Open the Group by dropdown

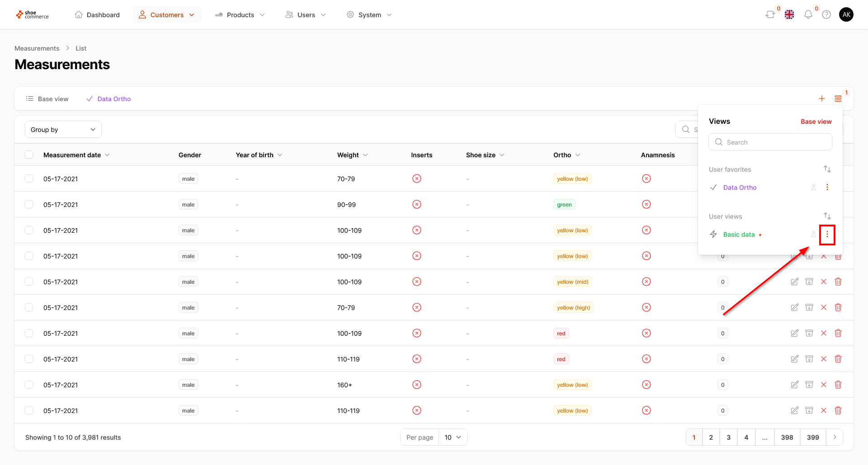coord(63,130)
